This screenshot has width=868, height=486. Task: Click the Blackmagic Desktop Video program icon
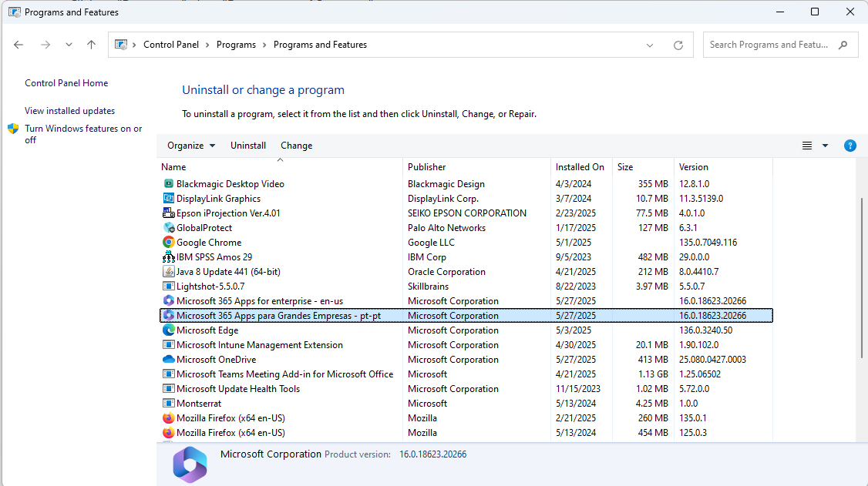[168, 183]
